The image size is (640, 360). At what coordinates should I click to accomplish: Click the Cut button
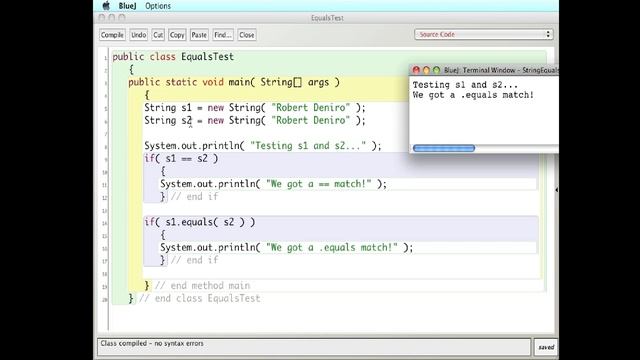158,35
